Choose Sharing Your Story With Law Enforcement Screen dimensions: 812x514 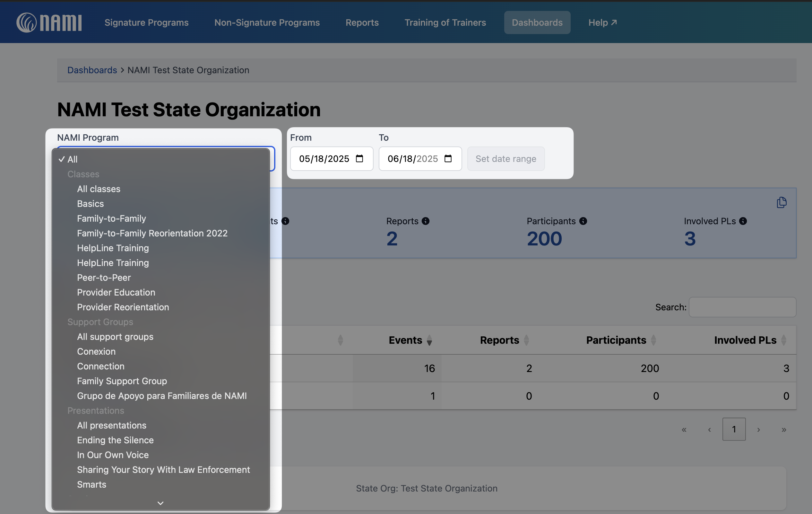[x=160, y=470]
